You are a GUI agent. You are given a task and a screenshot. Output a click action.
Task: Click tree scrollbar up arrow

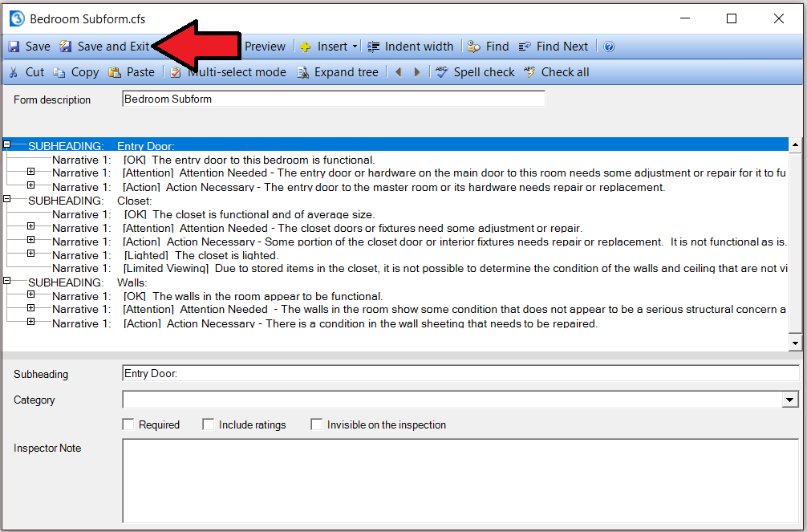(795, 144)
